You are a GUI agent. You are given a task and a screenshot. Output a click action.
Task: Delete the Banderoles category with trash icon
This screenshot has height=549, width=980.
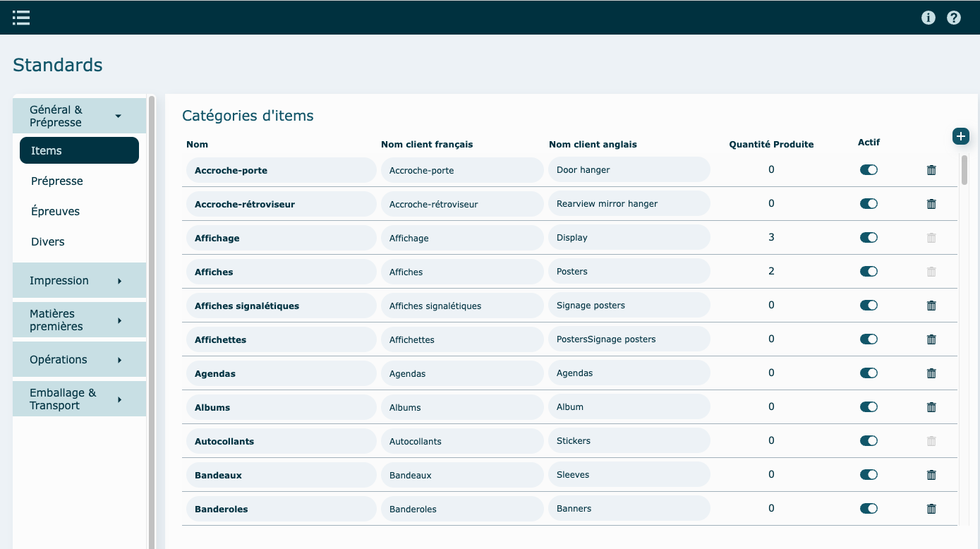(931, 509)
